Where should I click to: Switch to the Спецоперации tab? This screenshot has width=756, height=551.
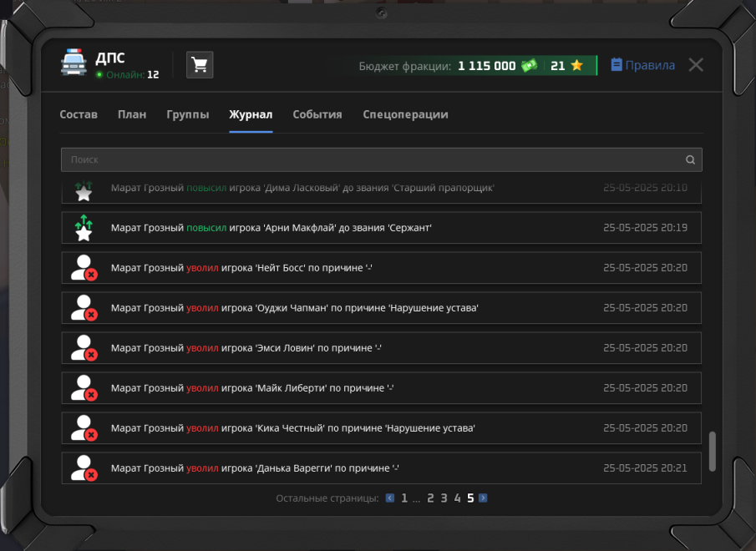point(405,114)
